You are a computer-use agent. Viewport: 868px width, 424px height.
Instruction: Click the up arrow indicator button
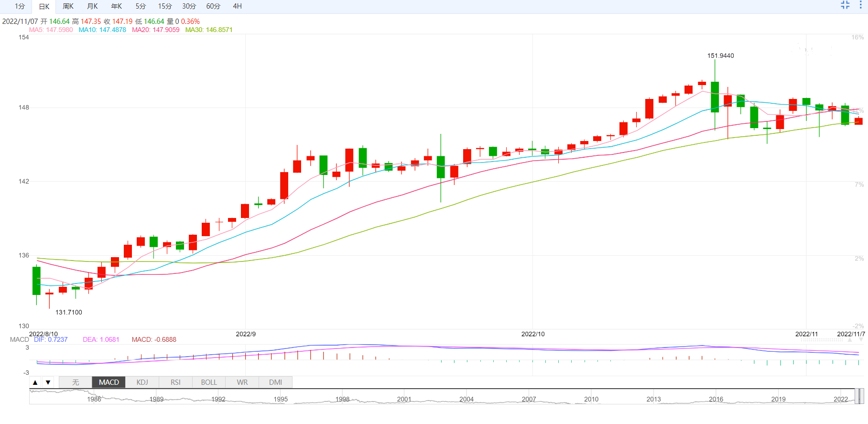click(35, 382)
